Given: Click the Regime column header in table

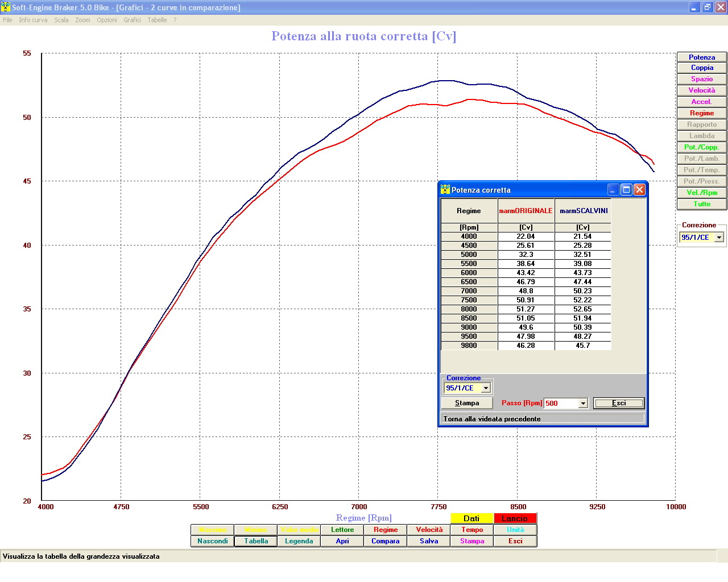Looking at the screenshot, I should pos(469,211).
